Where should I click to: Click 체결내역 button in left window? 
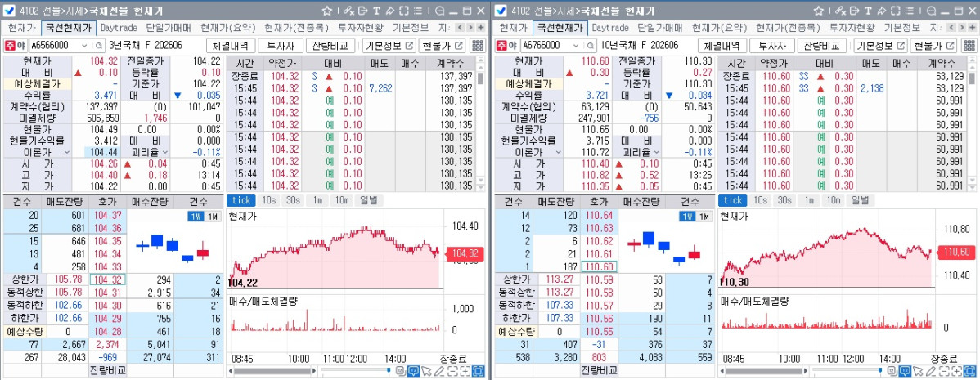click(231, 46)
